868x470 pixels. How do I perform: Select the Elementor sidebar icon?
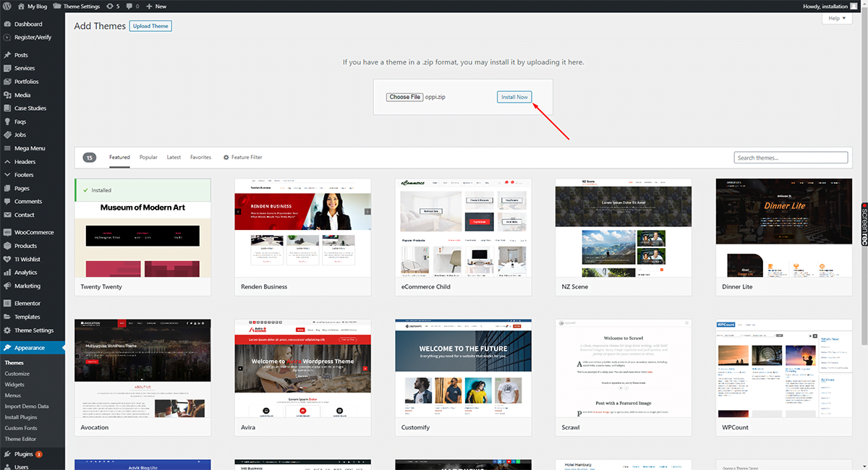pyautogui.click(x=7, y=304)
